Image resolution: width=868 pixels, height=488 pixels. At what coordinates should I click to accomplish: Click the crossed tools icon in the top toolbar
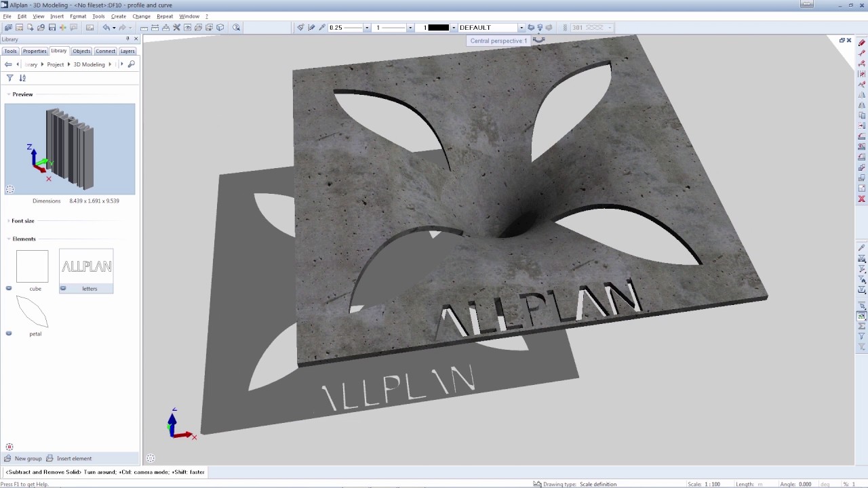176,28
